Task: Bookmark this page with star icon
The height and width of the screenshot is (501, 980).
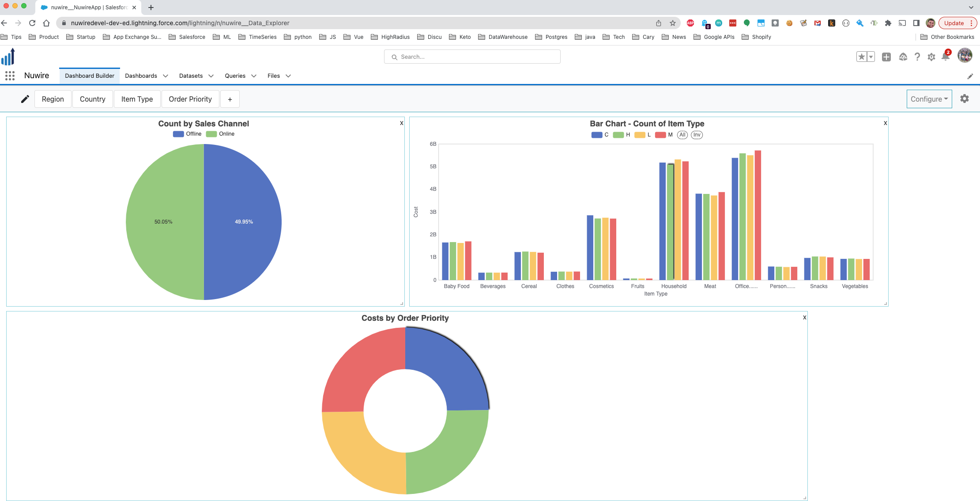Action: coord(673,23)
